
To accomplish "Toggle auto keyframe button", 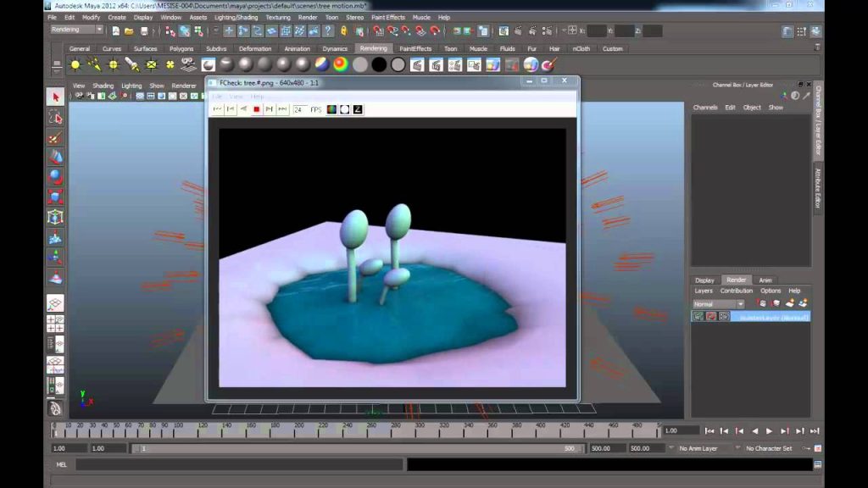I will [807, 448].
